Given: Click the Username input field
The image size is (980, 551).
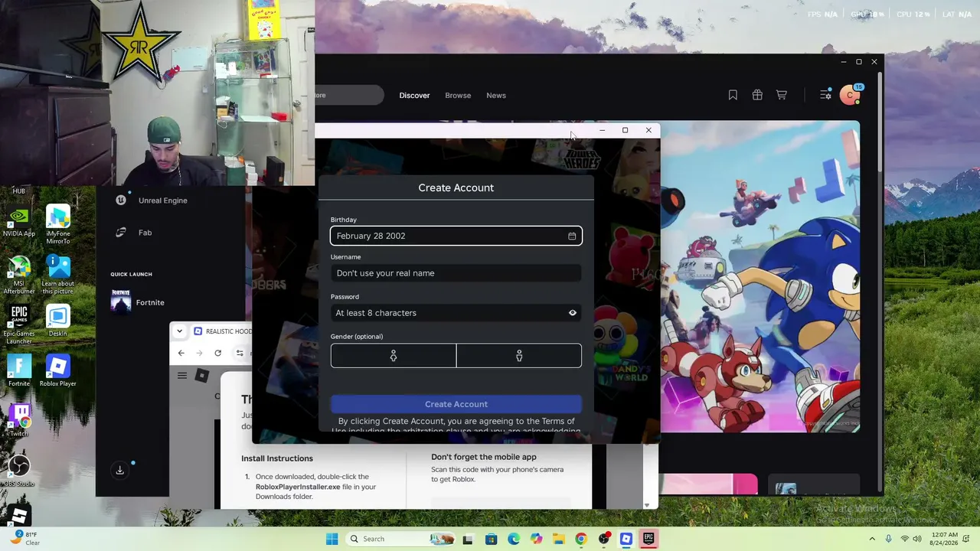Looking at the screenshot, I should 456,273.
